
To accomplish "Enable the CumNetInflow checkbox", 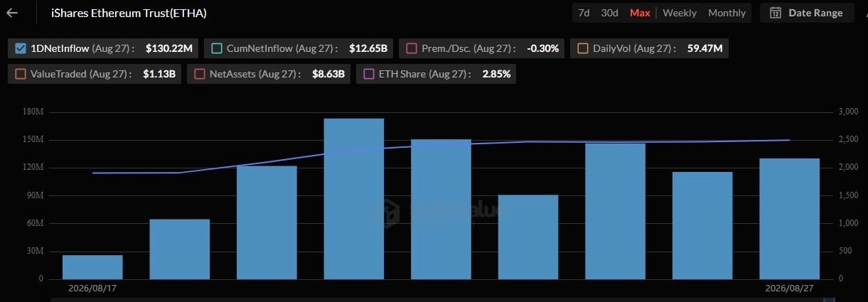I will click(217, 48).
